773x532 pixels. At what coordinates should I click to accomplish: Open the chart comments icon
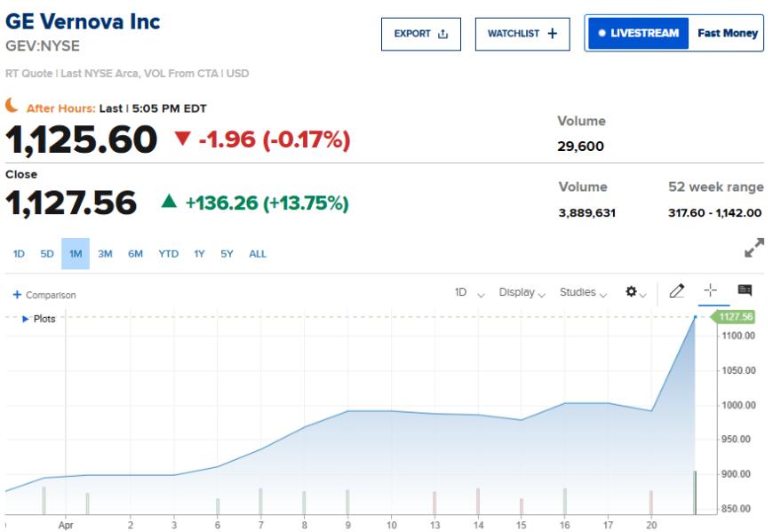(745, 291)
